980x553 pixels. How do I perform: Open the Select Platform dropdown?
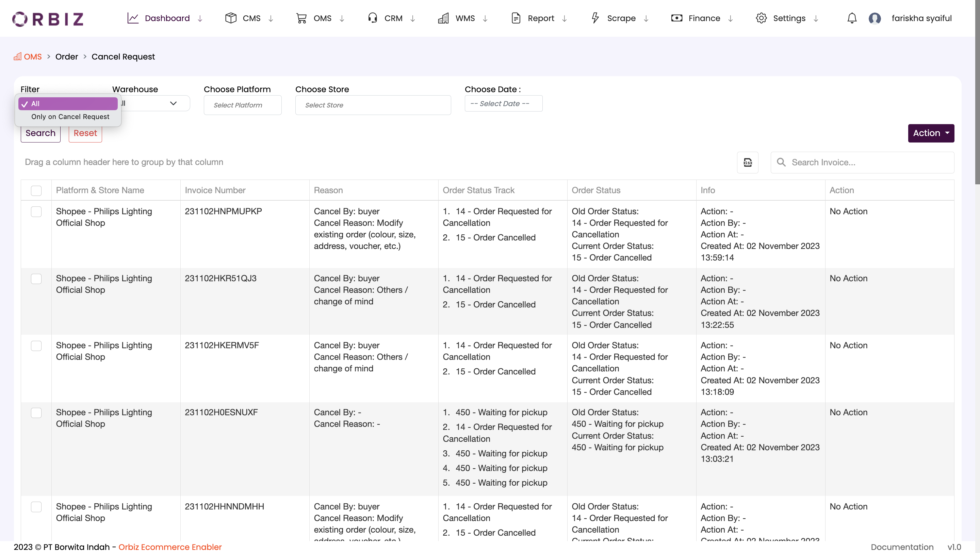(243, 105)
